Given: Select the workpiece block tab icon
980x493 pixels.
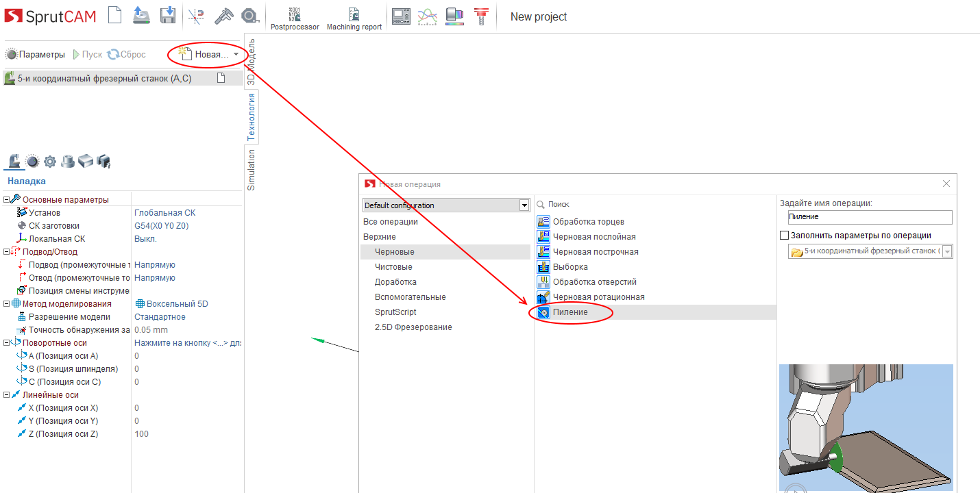Looking at the screenshot, I should (x=85, y=162).
